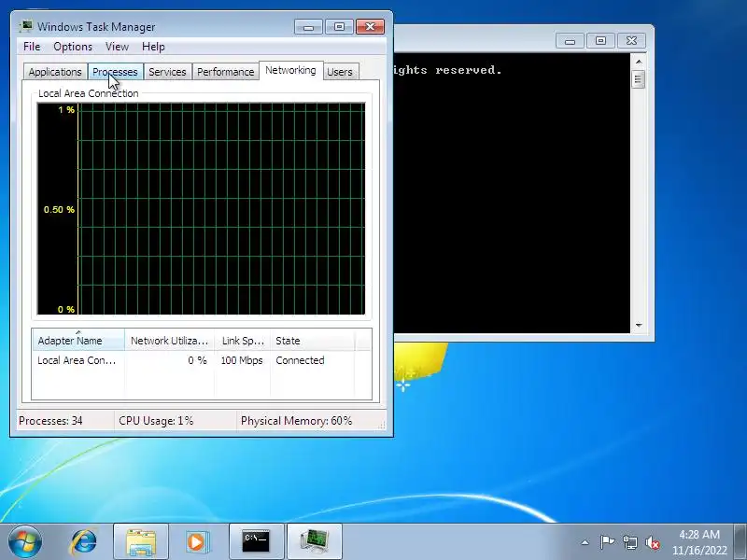Open the File menu in Task Manager

[32, 47]
